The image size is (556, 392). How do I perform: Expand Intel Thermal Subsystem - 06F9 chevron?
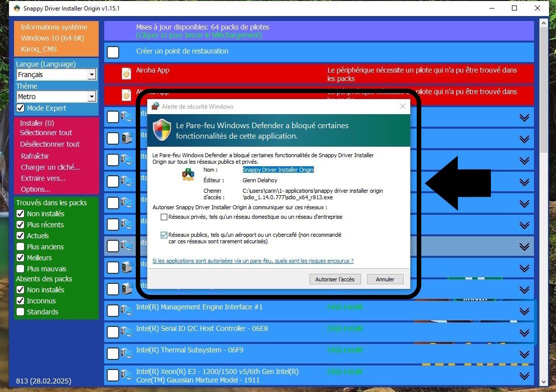pyautogui.click(x=524, y=354)
